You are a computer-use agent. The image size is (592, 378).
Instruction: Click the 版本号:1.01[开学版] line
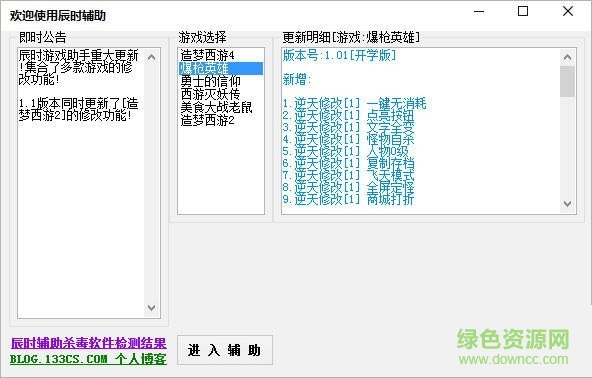(339, 56)
